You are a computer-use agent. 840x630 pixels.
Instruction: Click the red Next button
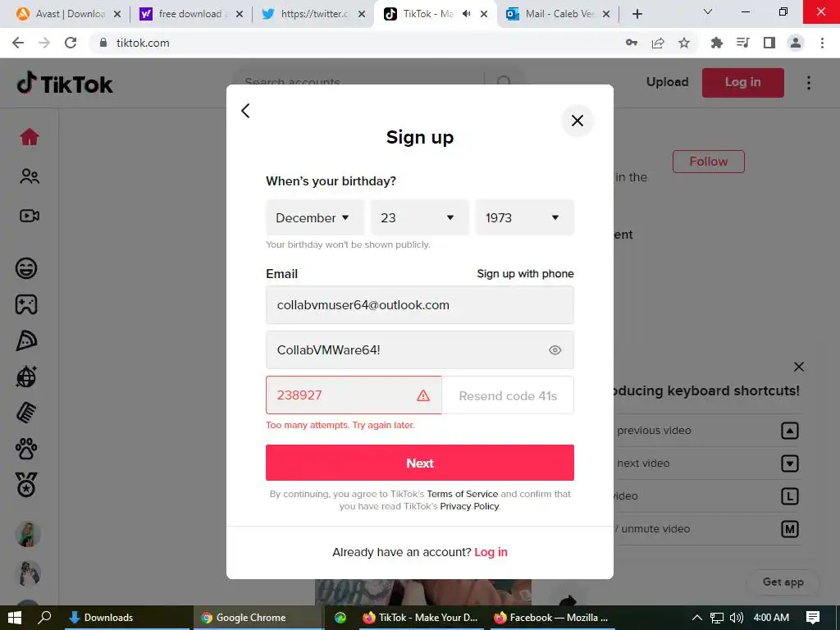click(x=419, y=463)
